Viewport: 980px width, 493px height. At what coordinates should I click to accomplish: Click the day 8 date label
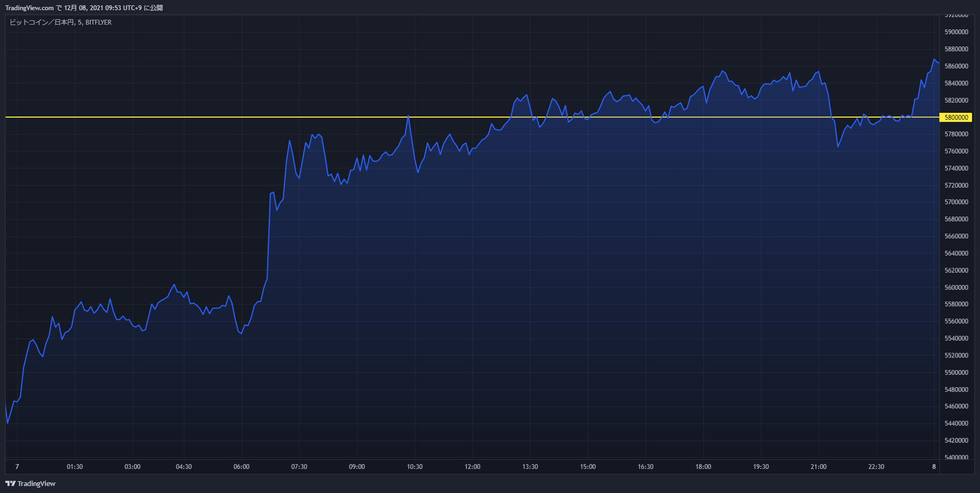tap(934, 467)
